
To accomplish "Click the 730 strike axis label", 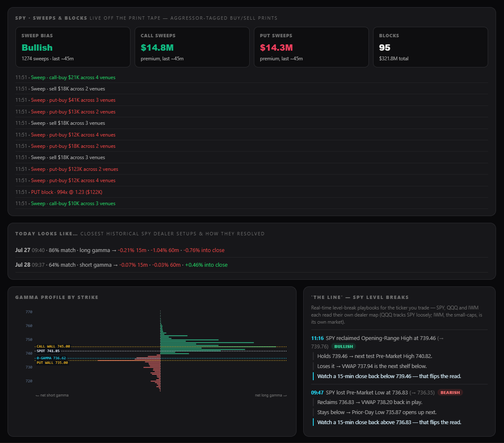I will 29,367.
